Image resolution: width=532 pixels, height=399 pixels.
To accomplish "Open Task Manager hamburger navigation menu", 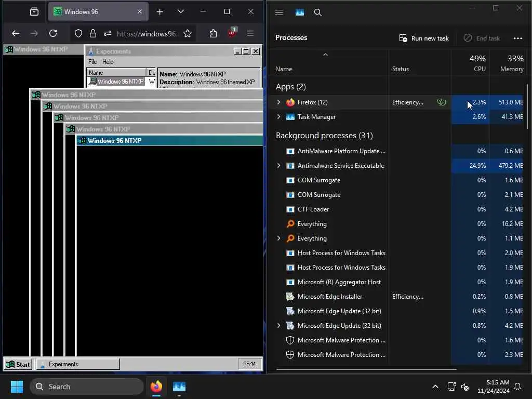I will (279, 12).
